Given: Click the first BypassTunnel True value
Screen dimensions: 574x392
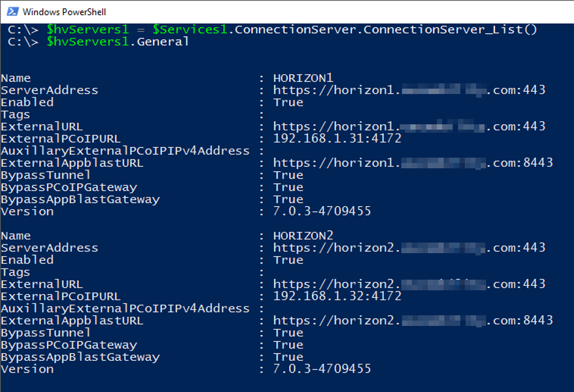Looking at the screenshot, I should 289,176.
